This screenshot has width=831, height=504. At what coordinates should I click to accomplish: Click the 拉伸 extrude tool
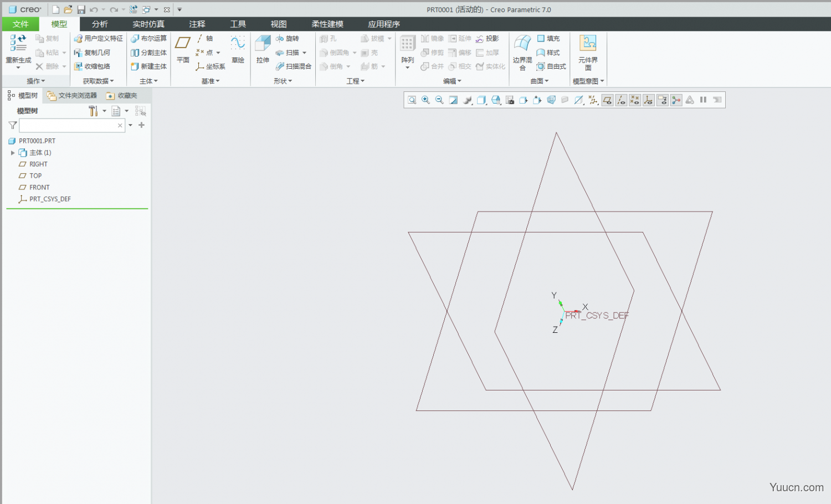click(x=263, y=49)
